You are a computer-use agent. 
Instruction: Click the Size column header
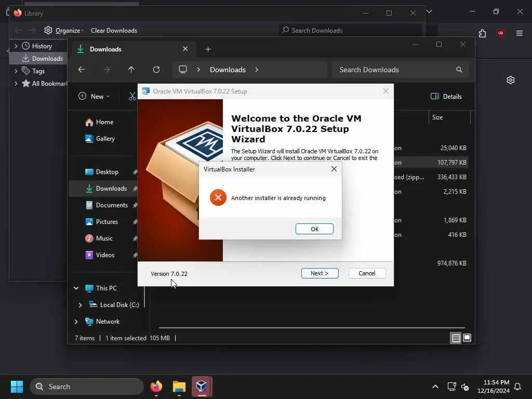[449, 117]
